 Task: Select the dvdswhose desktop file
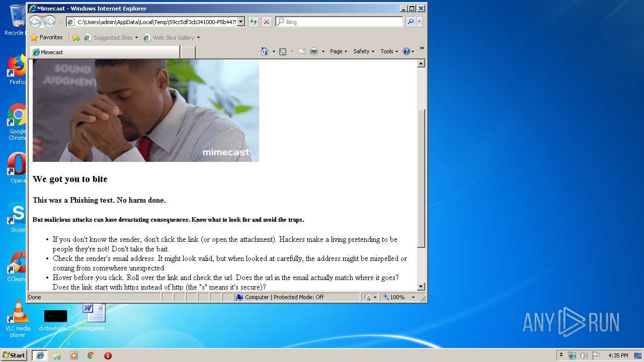(x=55, y=320)
